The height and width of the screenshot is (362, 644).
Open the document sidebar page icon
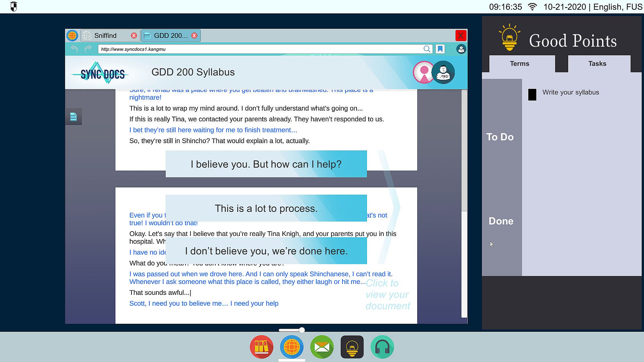pos(73,117)
